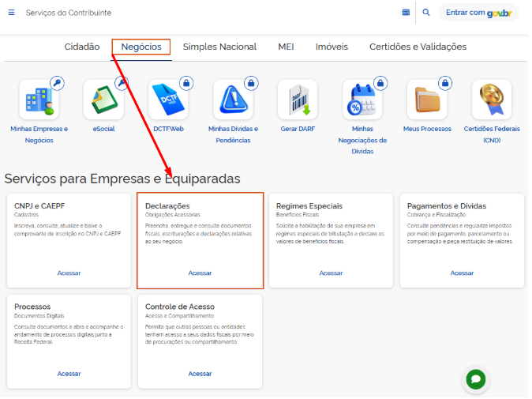
Task: Click Acessar under CNPJ e CAEPF
Action: [69, 273]
